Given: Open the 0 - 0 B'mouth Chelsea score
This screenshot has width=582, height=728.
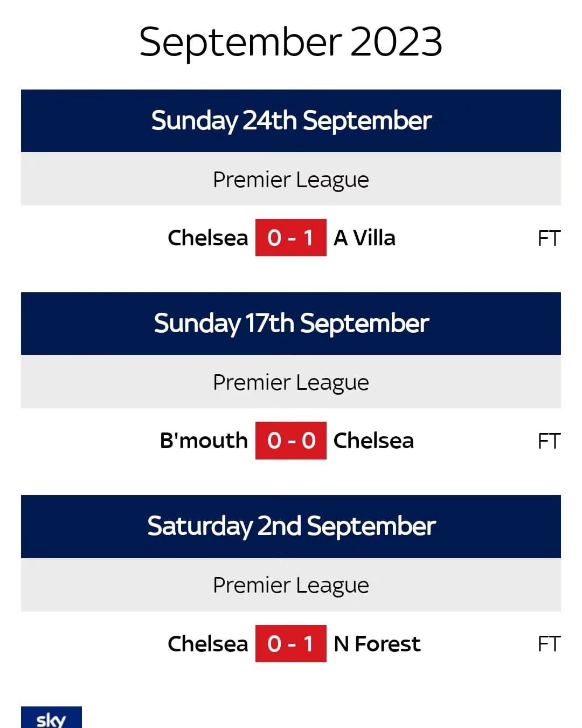Looking at the screenshot, I should tap(291, 441).
